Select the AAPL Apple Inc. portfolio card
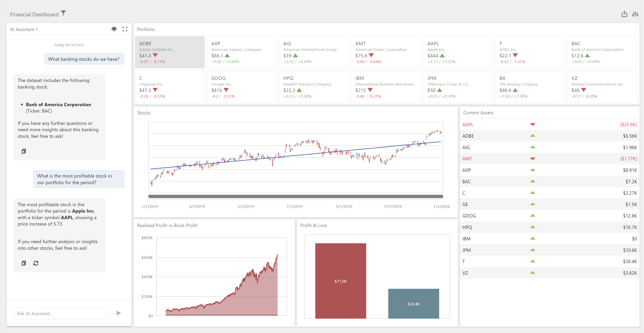Image resolution: width=644 pixels, height=333 pixels. click(458, 52)
